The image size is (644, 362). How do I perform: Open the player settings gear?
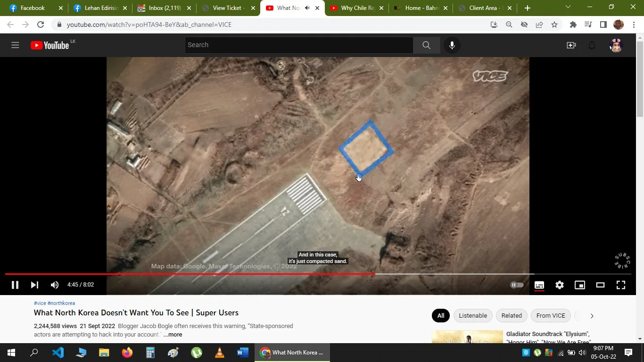tap(560, 285)
